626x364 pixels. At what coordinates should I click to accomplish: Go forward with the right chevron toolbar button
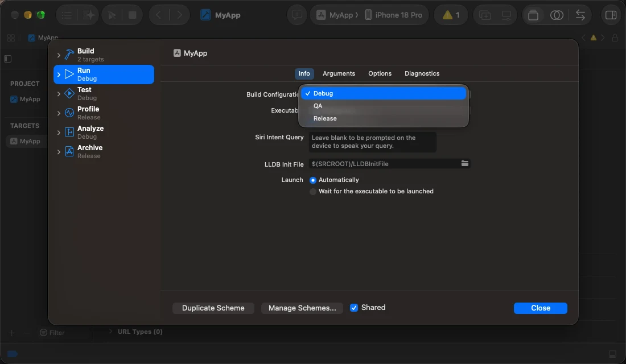(179, 15)
